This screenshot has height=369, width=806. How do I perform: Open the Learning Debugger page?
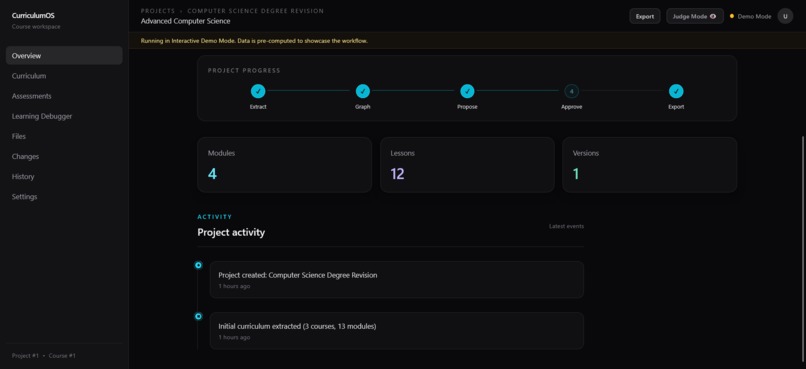pos(64,116)
